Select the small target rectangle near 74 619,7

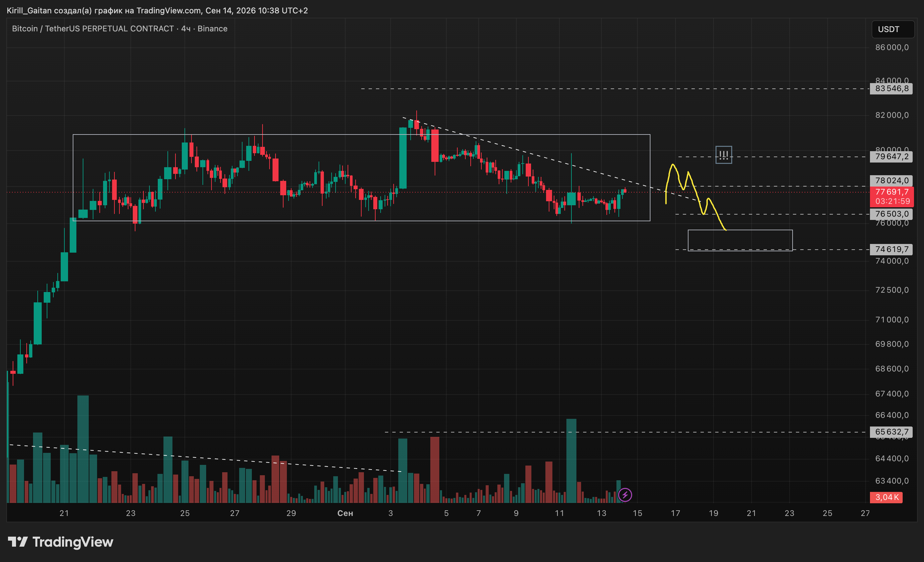[740, 240]
